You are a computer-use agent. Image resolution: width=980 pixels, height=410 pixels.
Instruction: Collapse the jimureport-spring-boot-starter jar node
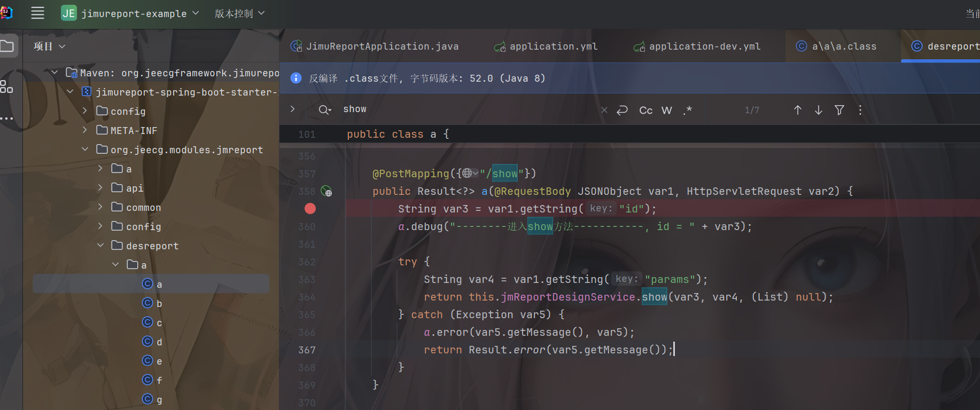(70, 91)
